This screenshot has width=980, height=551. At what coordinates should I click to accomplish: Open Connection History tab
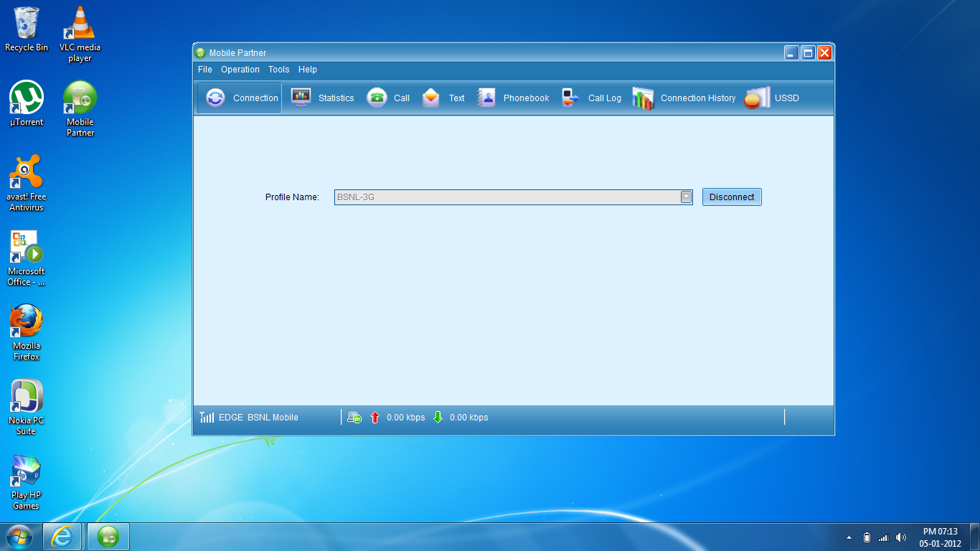tap(684, 98)
